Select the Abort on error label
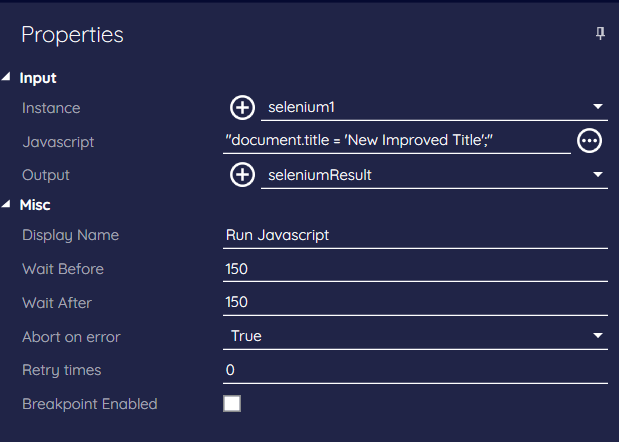This screenshot has height=442, width=619. 71,336
